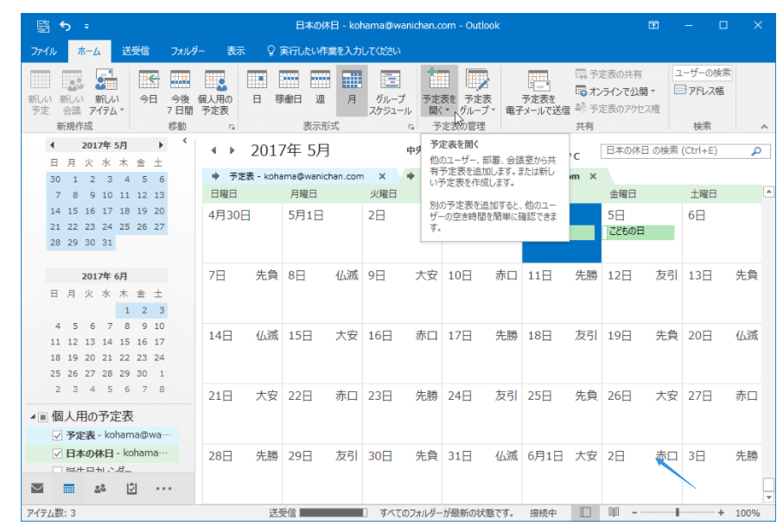Click the search magnifier icon
Screen dimensions: 777x532
coord(756,151)
